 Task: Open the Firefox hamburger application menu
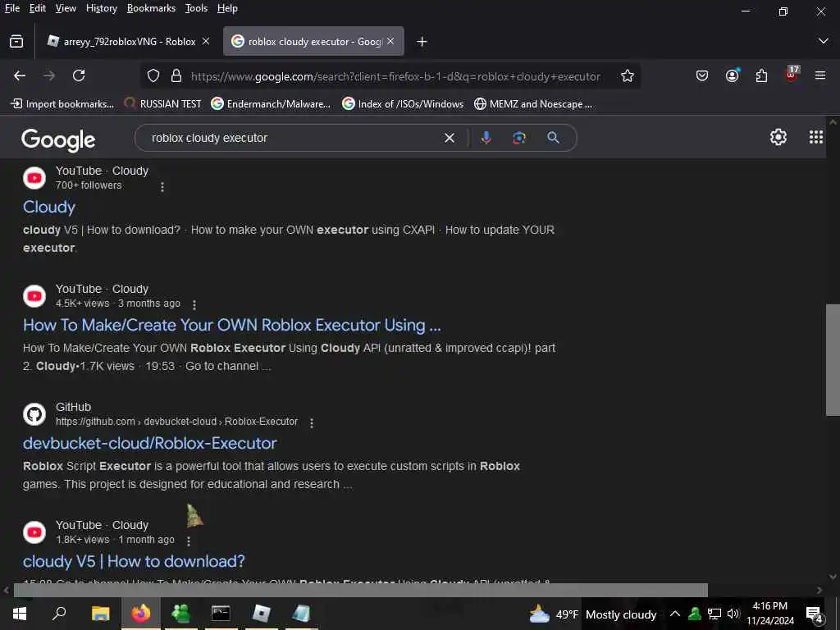point(820,76)
